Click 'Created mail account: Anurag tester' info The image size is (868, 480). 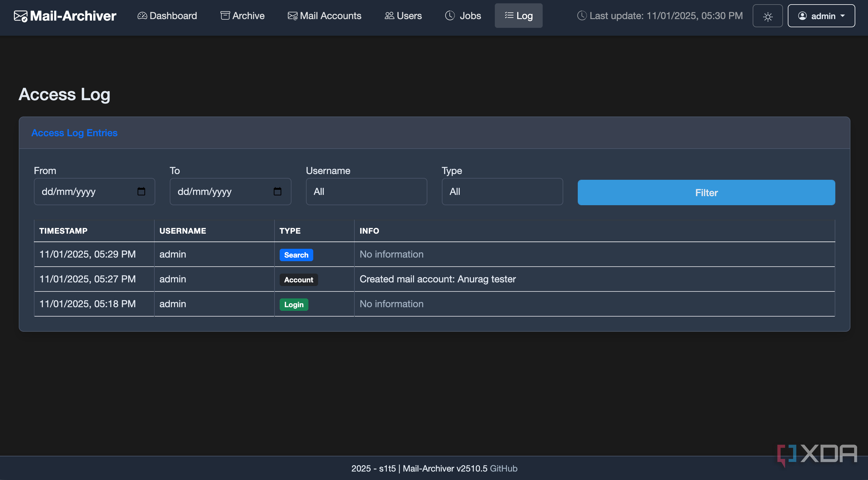click(437, 279)
